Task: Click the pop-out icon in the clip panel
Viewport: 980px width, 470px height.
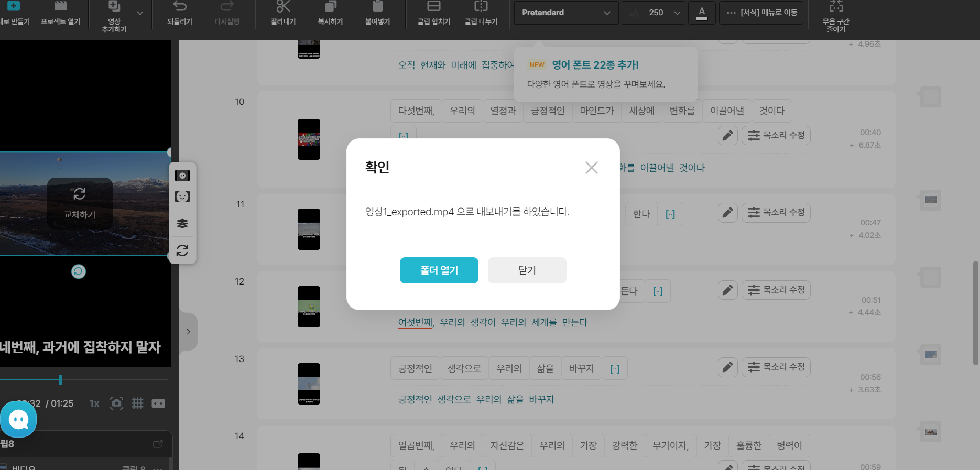Action: click(158, 444)
